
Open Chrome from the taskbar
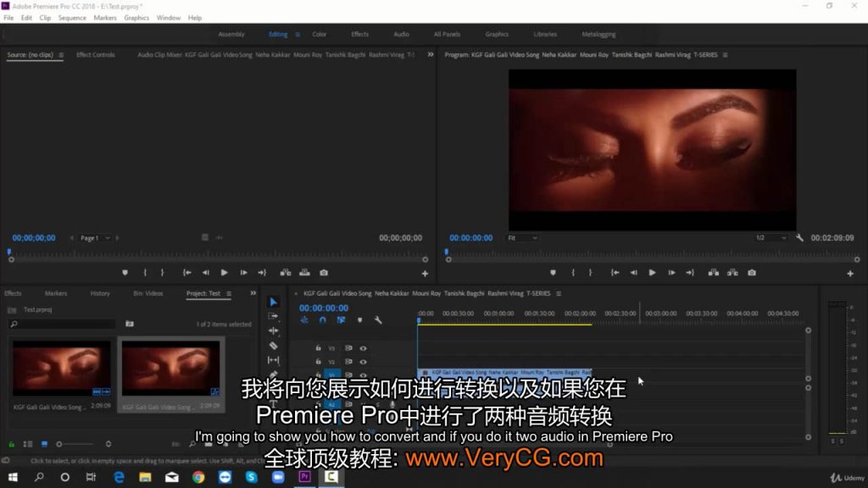click(x=198, y=477)
